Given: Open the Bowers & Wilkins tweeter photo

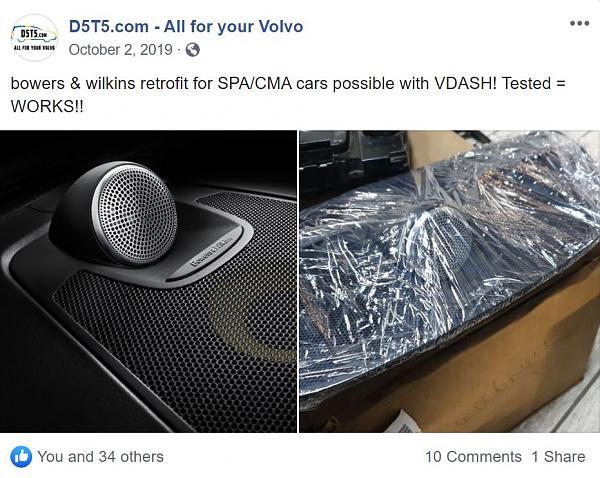Looking at the screenshot, I should pos(148,282).
